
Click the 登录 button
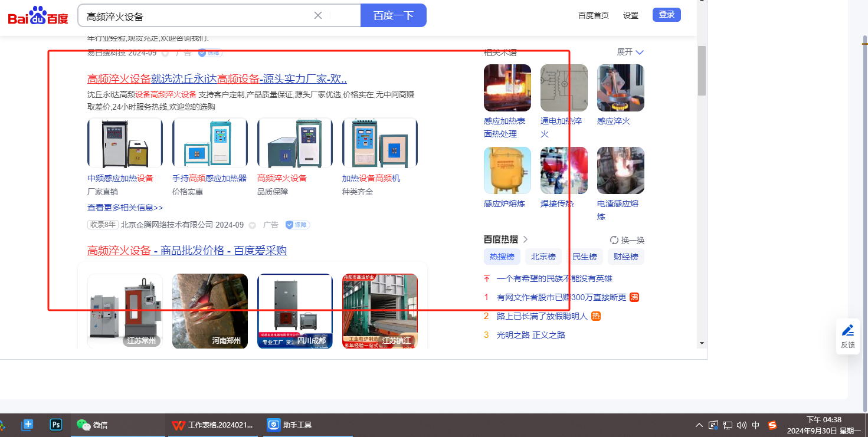[667, 15]
